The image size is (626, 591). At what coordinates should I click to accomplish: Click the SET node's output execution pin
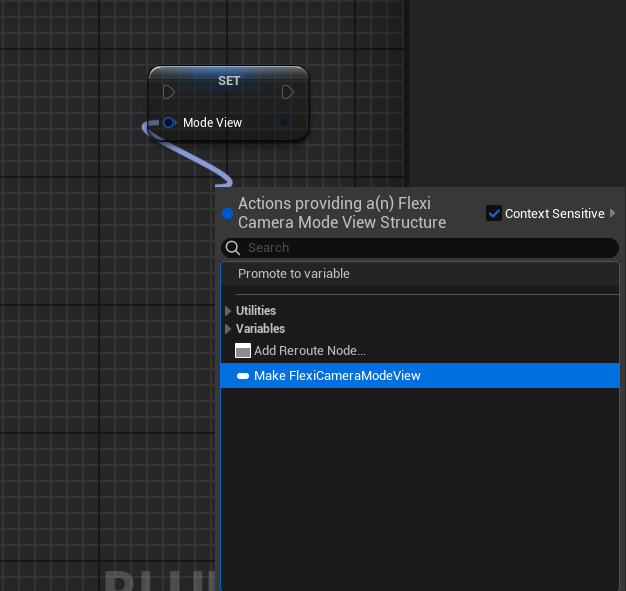pyautogui.click(x=288, y=92)
